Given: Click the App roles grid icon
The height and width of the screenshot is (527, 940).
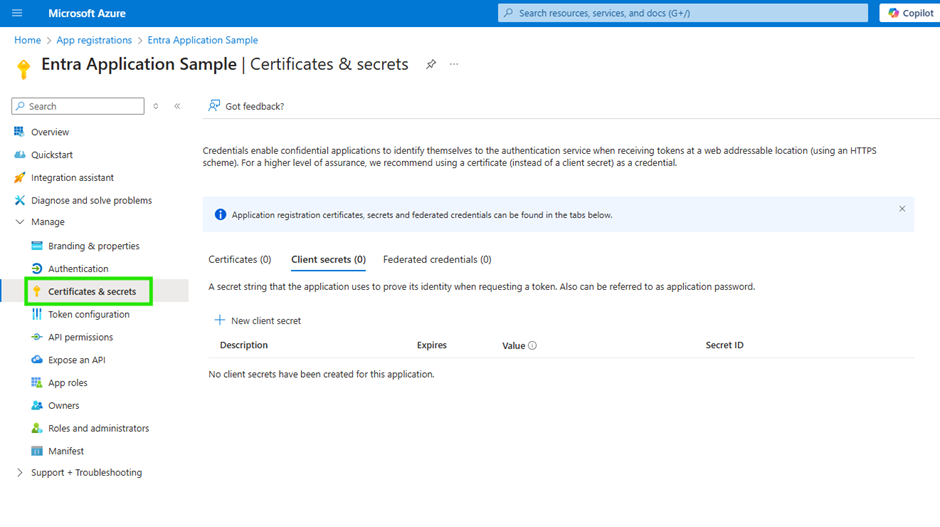Looking at the screenshot, I should tap(37, 383).
